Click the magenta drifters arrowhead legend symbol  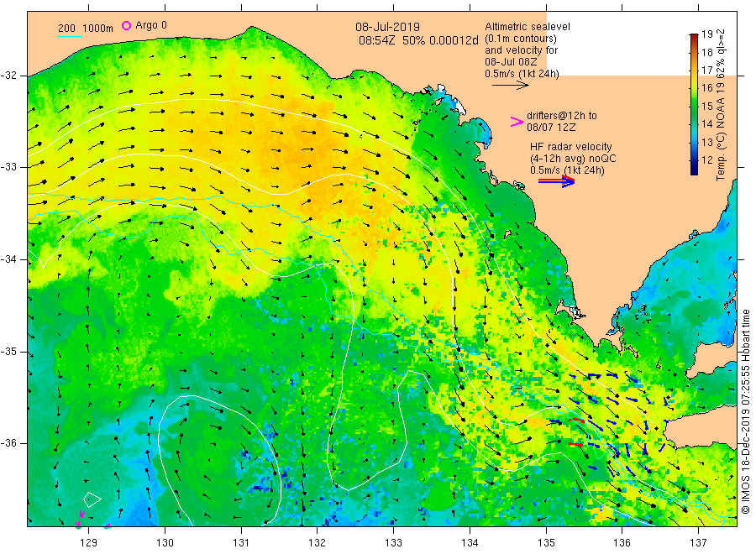[517, 122]
